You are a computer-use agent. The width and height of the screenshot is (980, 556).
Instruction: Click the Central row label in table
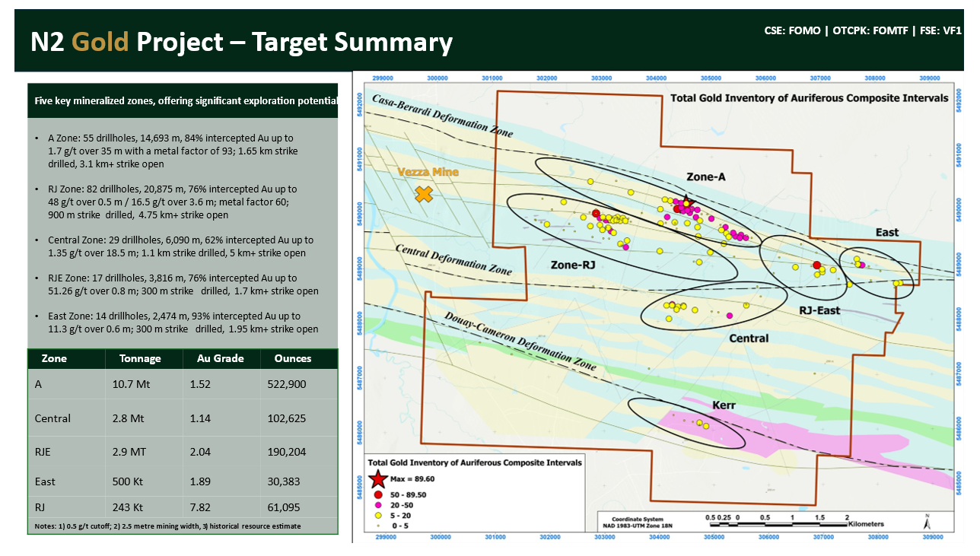coord(52,418)
